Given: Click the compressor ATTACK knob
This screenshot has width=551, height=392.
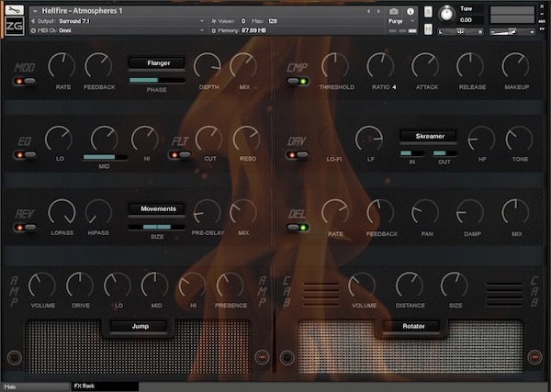Looking at the screenshot, I should (x=425, y=66).
